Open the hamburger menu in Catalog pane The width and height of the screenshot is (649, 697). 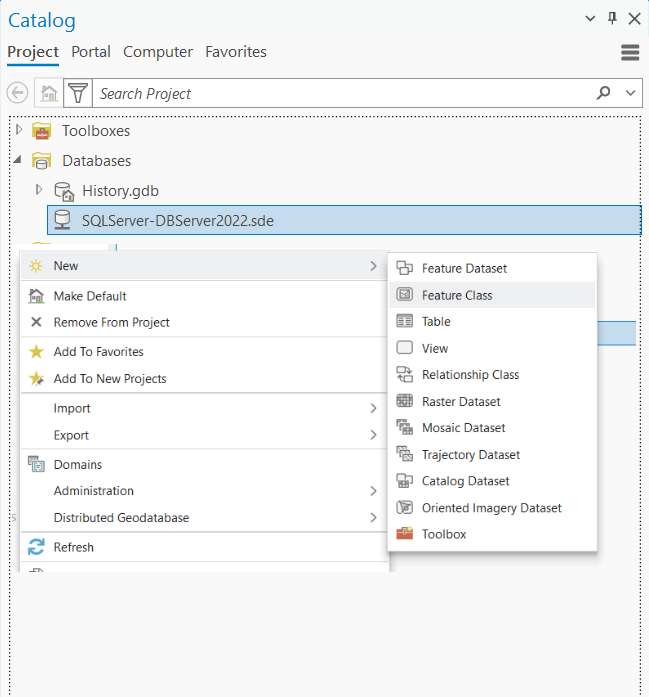tap(630, 52)
